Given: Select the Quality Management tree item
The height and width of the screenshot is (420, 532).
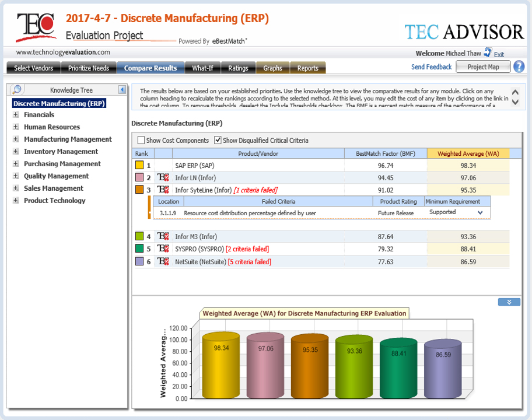Looking at the screenshot, I should 57,176.
